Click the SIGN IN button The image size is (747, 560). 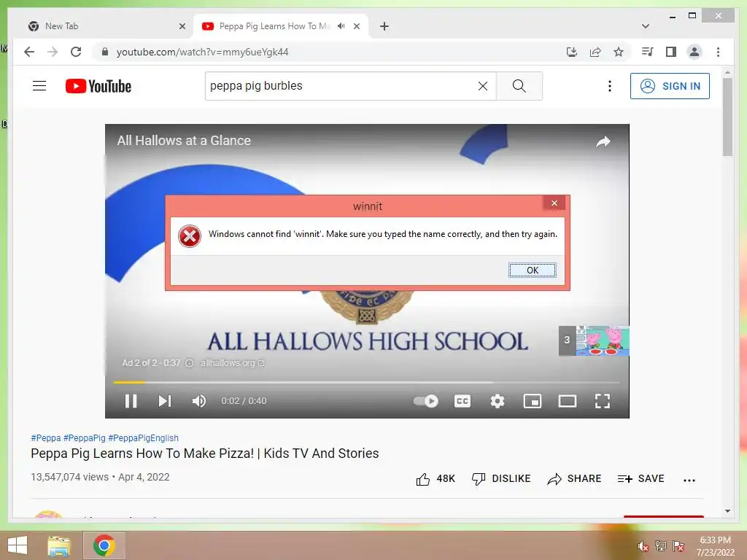670,86
